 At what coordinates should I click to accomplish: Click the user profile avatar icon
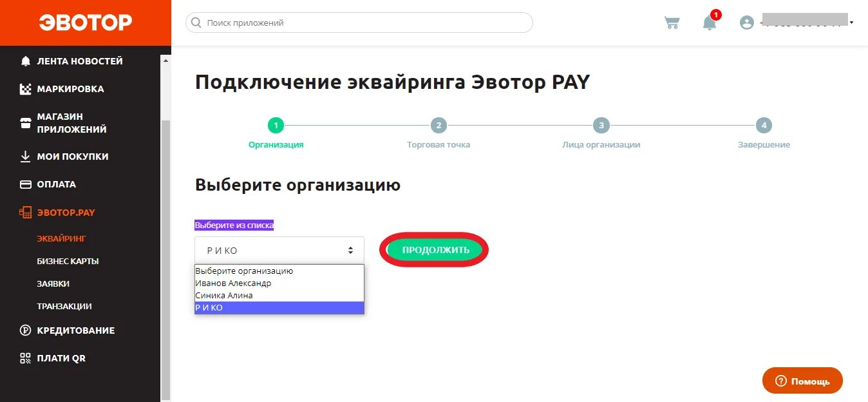pyautogui.click(x=747, y=23)
